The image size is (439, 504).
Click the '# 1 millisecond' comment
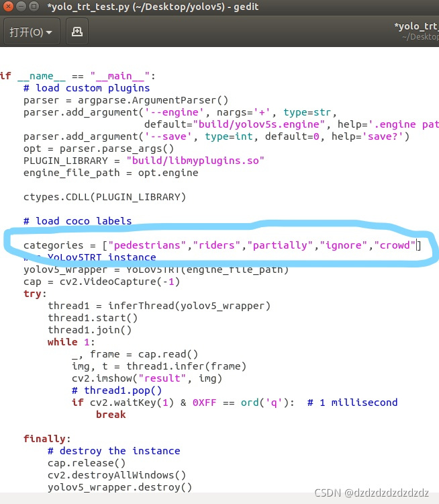(352, 403)
